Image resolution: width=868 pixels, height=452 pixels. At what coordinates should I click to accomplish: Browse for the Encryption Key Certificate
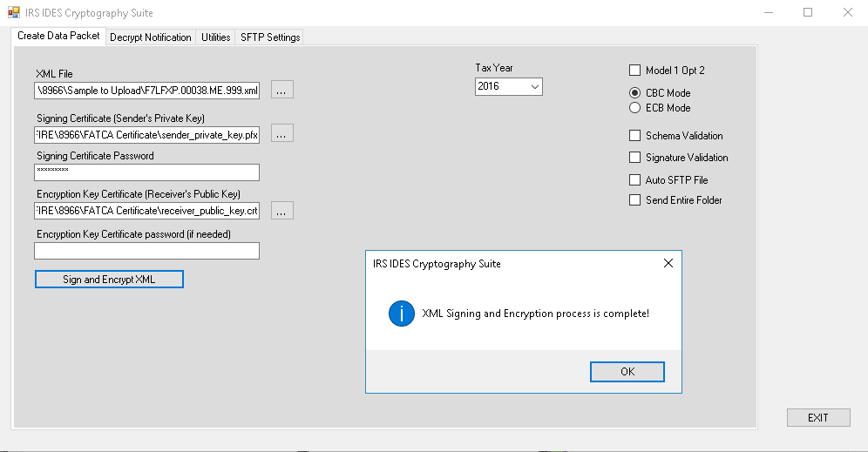click(x=281, y=211)
